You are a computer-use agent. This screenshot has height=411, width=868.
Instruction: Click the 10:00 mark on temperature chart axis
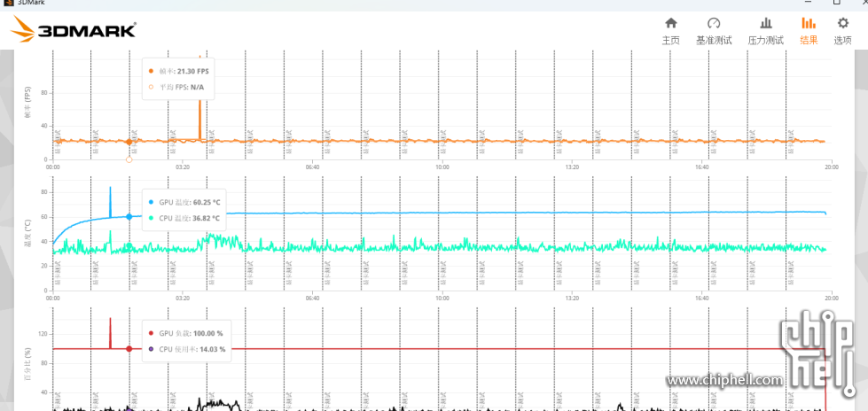pyautogui.click(x=442, y=298)
